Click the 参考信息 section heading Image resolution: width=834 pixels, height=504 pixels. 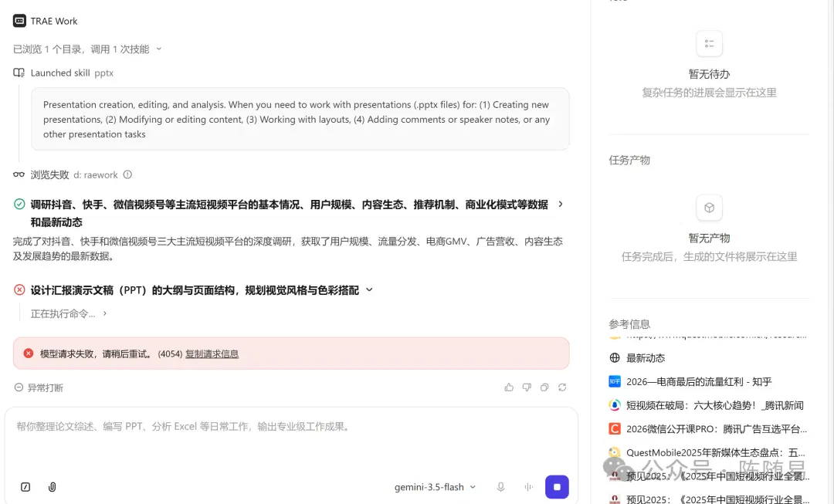[x=629, y=324]
